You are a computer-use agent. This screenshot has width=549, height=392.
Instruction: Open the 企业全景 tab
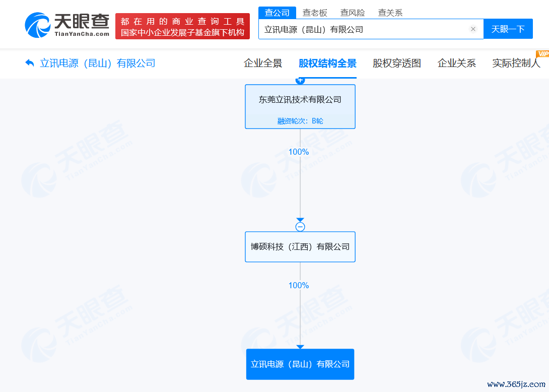[x=263, y=63]
